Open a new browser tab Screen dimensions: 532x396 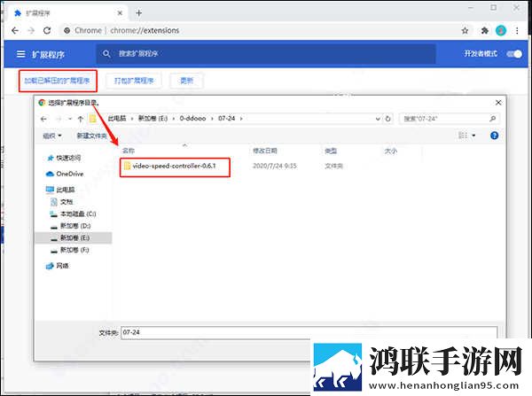pos(139,13)
